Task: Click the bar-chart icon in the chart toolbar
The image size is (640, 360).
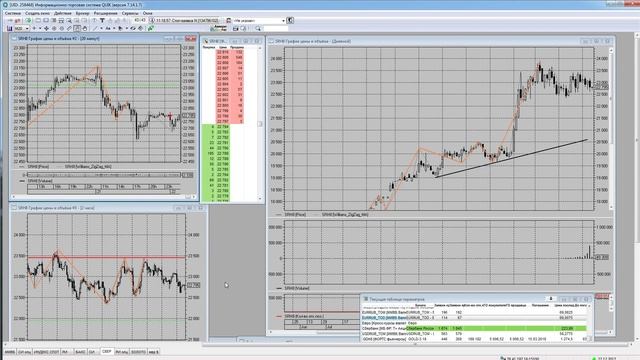Action: 9,29
